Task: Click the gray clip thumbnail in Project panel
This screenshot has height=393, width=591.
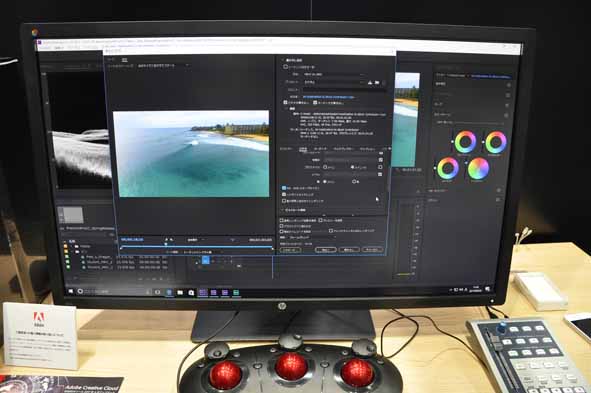Action: [x=72, y=215]
